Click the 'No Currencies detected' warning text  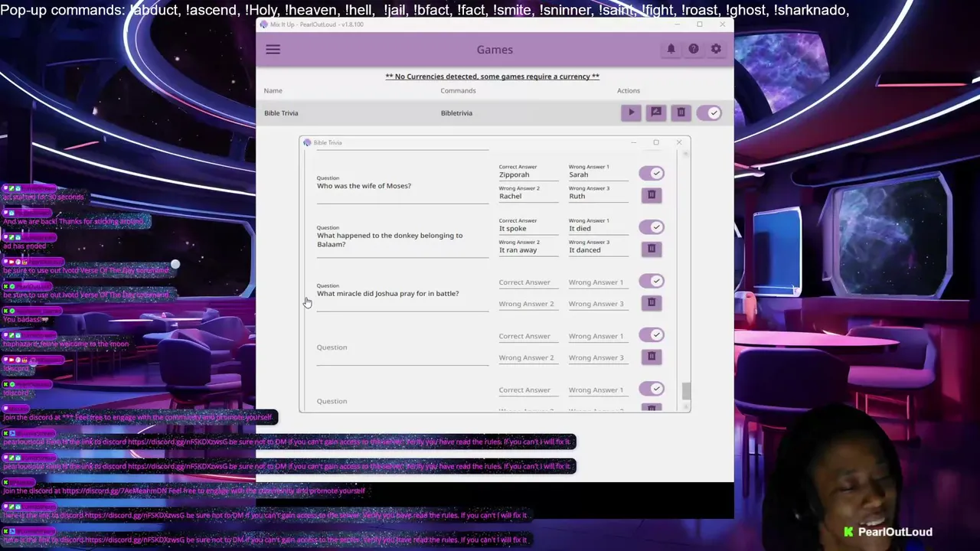(492, 77)
